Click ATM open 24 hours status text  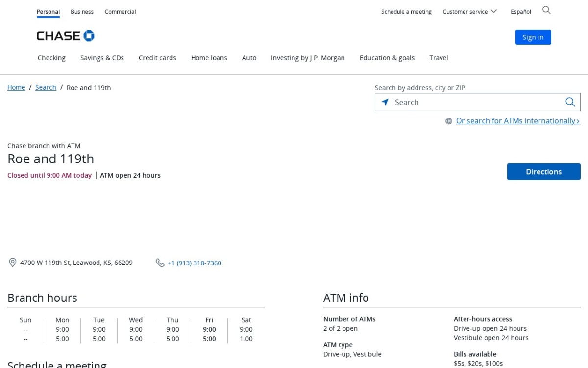point(130,175)
